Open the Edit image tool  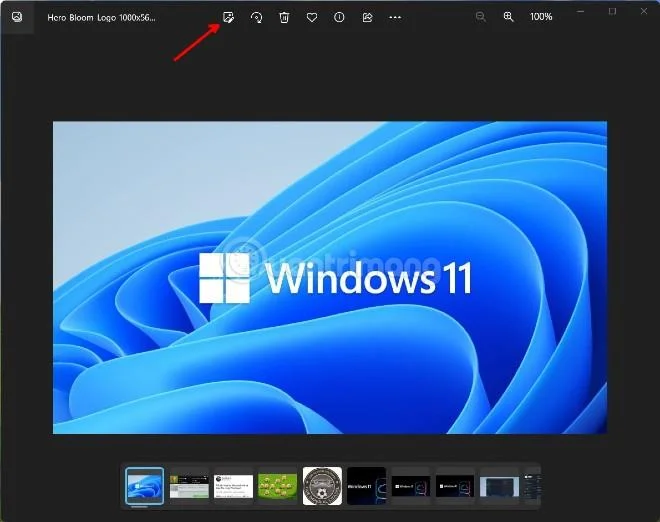click(228, 17)
